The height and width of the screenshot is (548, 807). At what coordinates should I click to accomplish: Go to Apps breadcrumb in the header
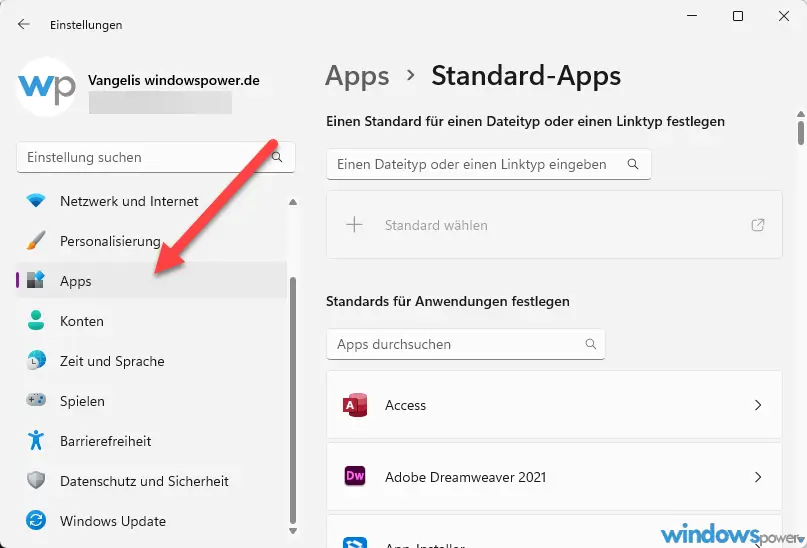coord(357,76)
